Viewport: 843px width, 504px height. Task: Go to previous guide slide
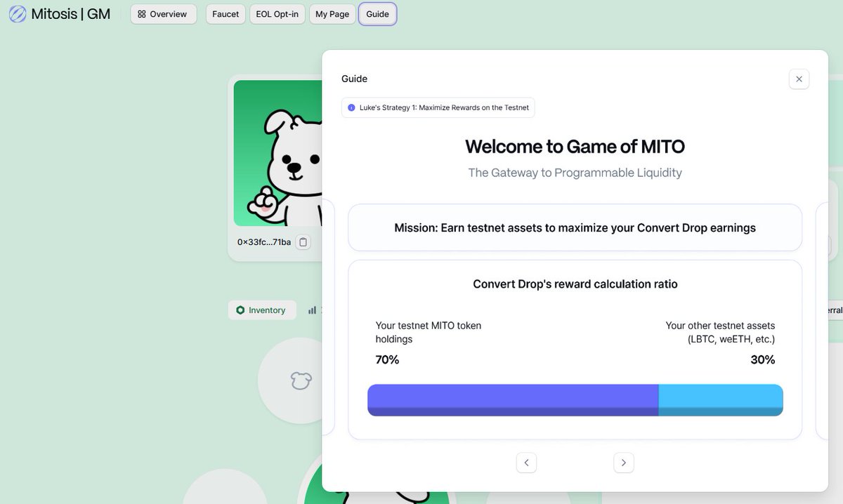[526, 463]
